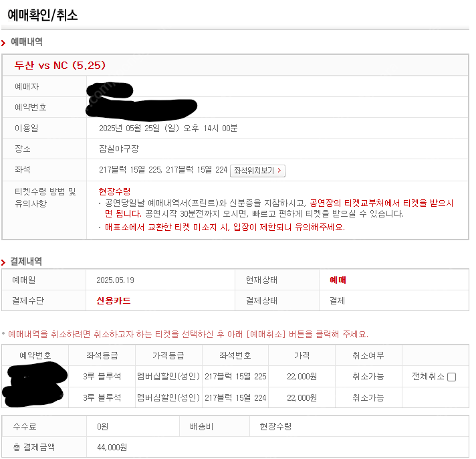The width and height of the screenshot is (476, 459).
Task: Click the red cancellation instruction line about 예매취소
Action: (188, 335)
